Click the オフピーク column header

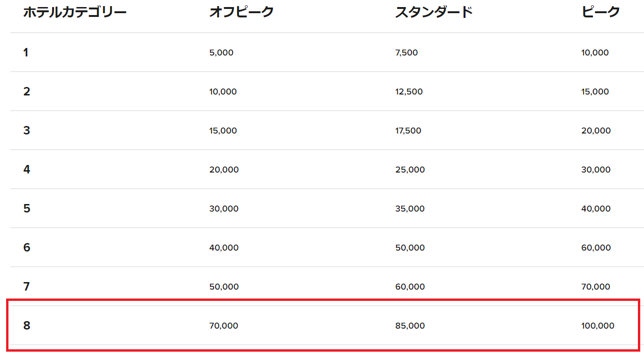[241, 13]
